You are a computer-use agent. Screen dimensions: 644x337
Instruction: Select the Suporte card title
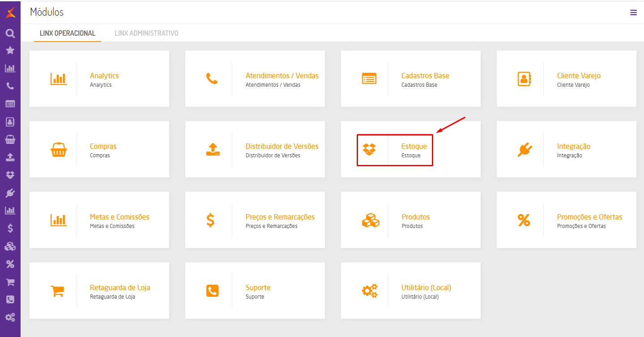(258, 287)
